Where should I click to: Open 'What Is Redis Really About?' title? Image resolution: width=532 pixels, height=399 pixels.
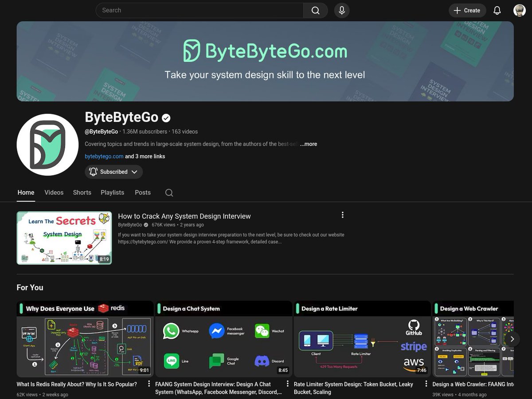coord(77,384)
